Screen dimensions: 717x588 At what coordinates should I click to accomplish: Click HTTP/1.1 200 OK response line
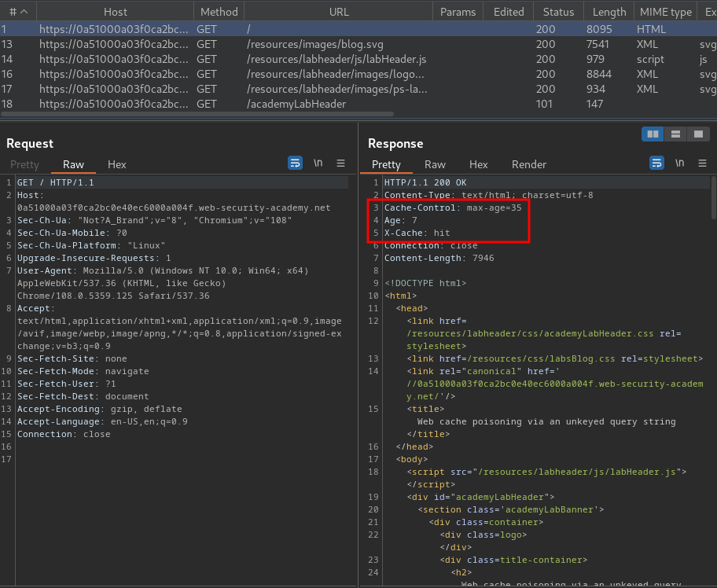(425, 182)
